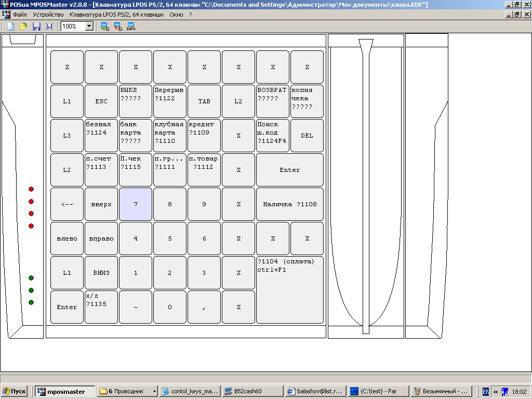Click the EN language indicator in tray
The image size is (532, 399).
click(485, 391)
